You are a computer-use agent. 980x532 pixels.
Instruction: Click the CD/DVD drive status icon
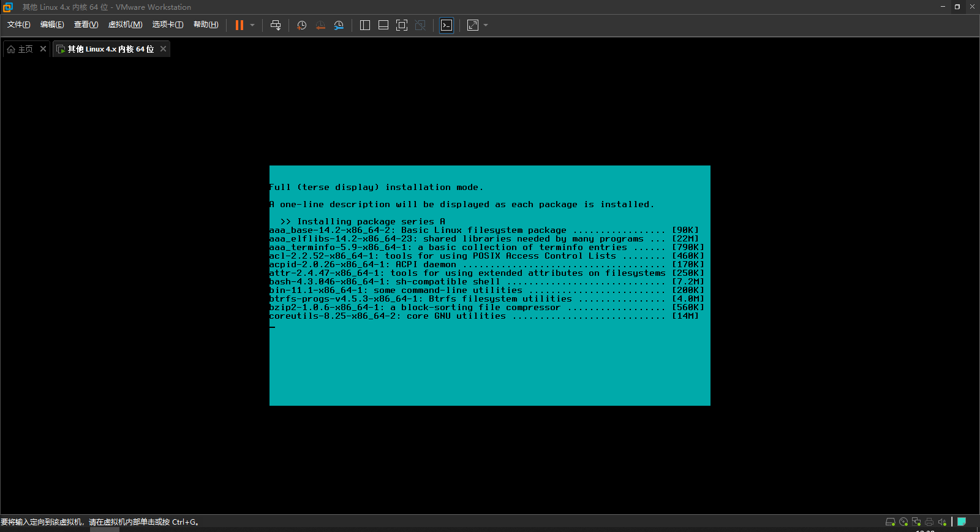click(x=903, y=522)
